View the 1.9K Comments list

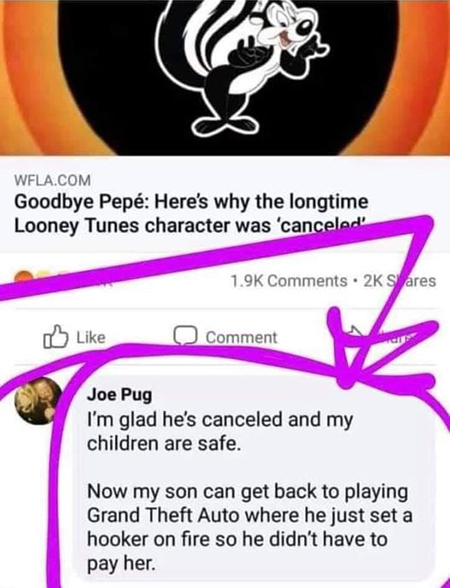pos(289,280)
